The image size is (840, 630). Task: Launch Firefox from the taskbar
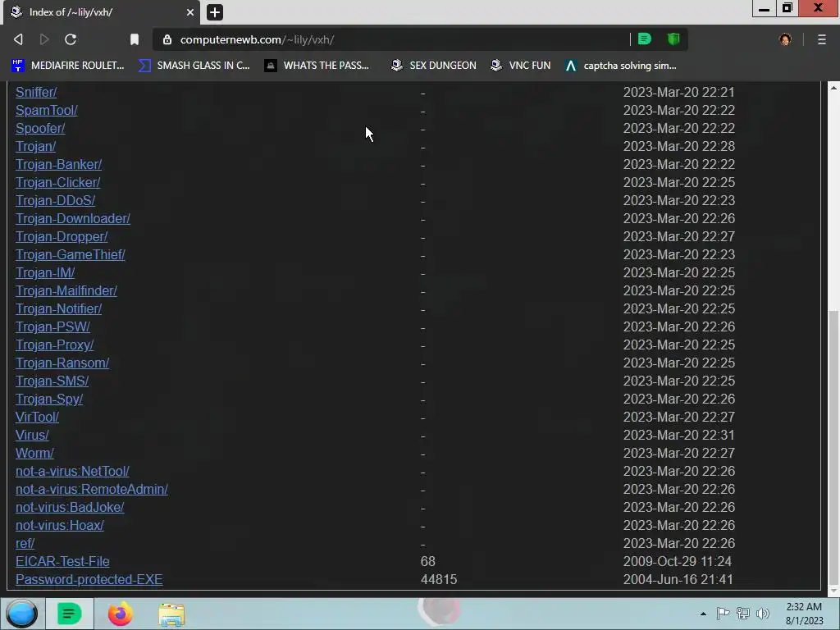(x=120, y=614)
